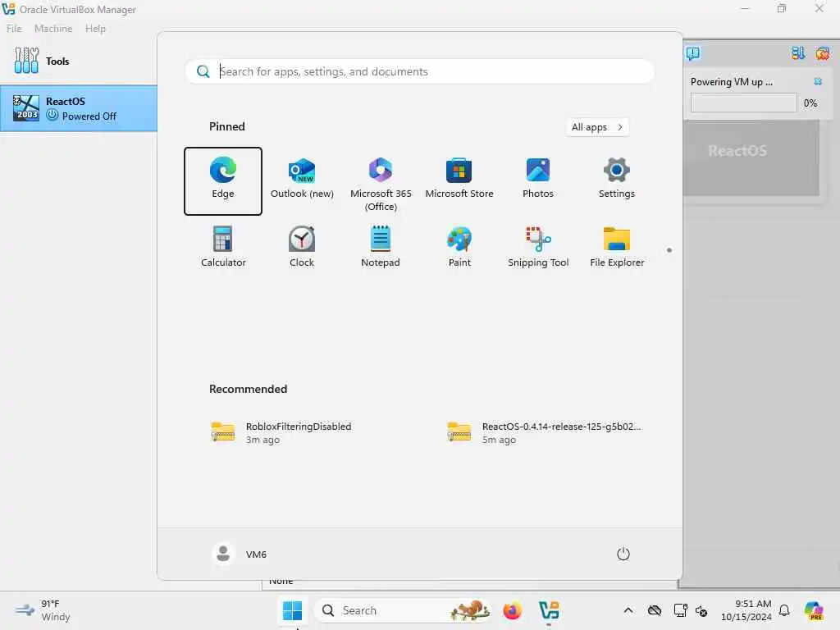
Task: Open recommended ReactOS-0.4.14-release archive
Action: click(546, 432)
